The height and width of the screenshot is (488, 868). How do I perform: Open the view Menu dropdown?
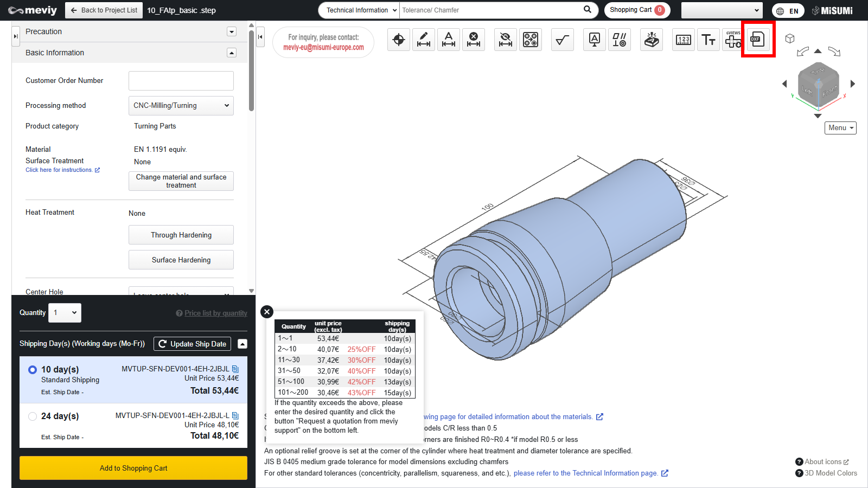pos(840,128)
